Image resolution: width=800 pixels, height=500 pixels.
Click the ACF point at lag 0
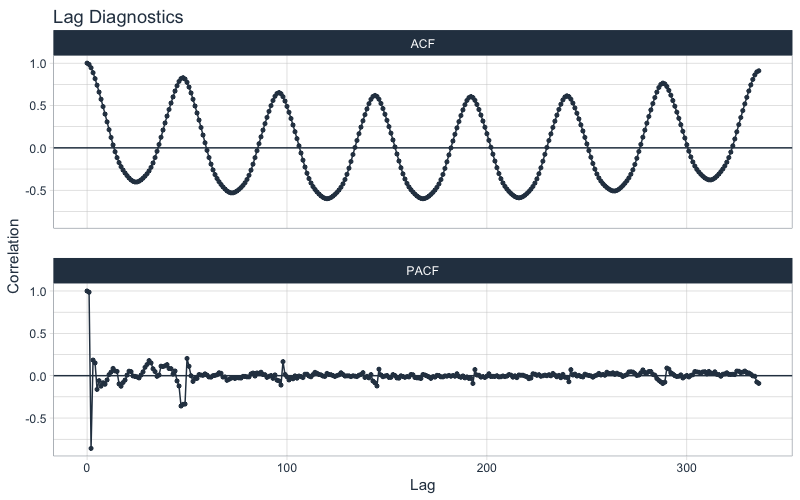click(x=87, y=63)
